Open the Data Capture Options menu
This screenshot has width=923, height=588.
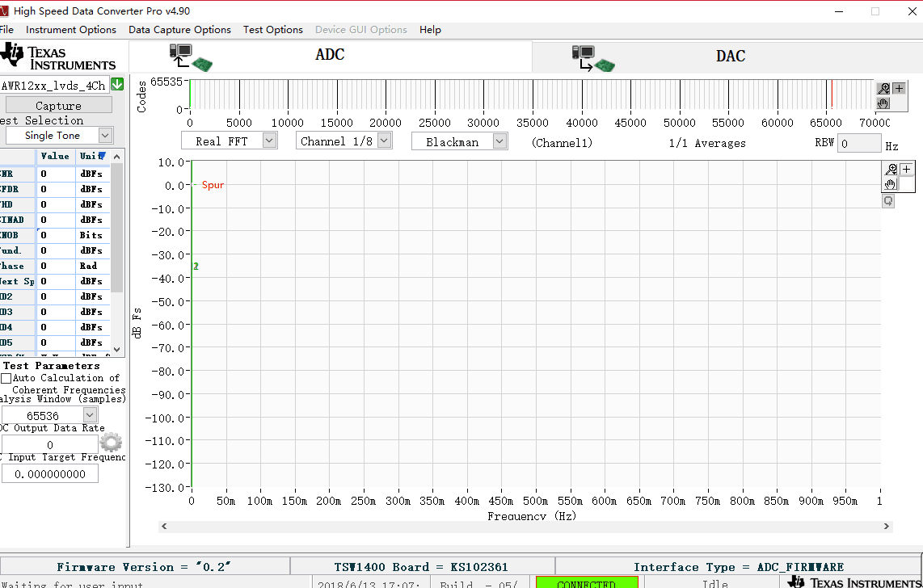(179, 29)
